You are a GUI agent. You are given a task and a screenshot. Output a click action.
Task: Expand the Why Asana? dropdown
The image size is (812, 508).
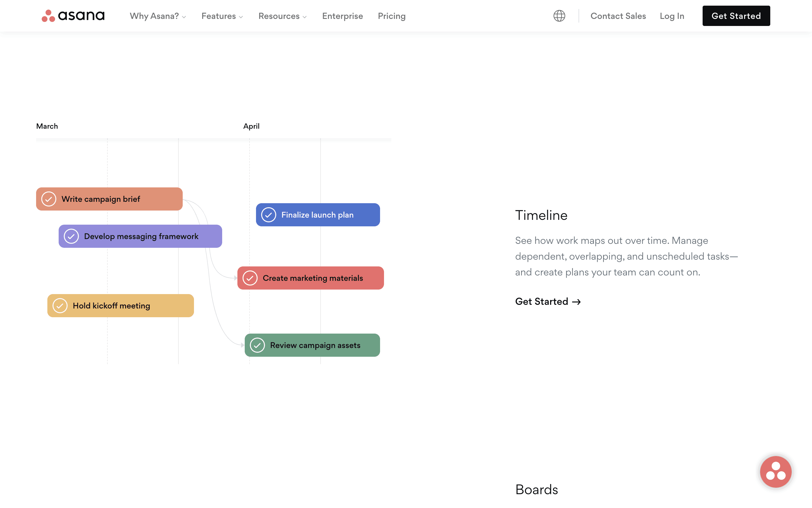pyautogui.click(x=158, y=16)
